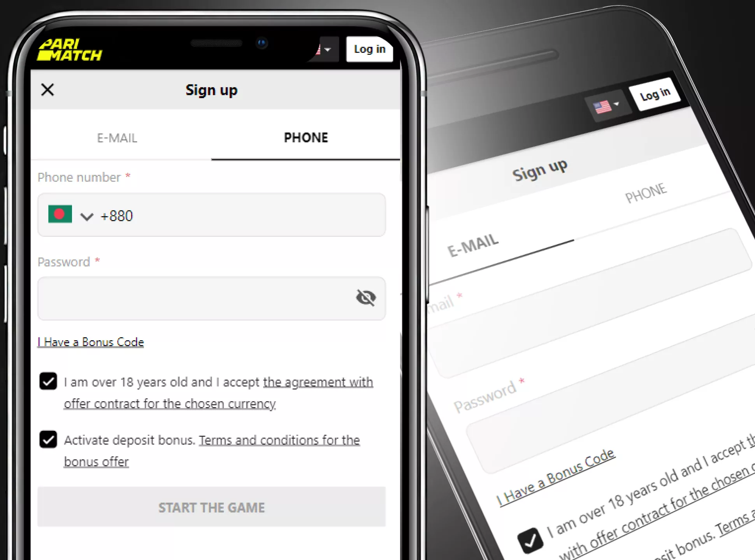
Task: Toggle the deposit bonus activation checkbox
Action: (x=48, y=439)
